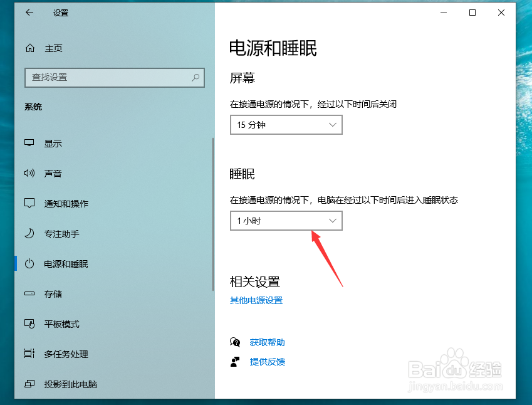The height and width of the screenshot is (405, 532).
Task: Click the help bubble icon by 获取帮助
Action: 235,342
